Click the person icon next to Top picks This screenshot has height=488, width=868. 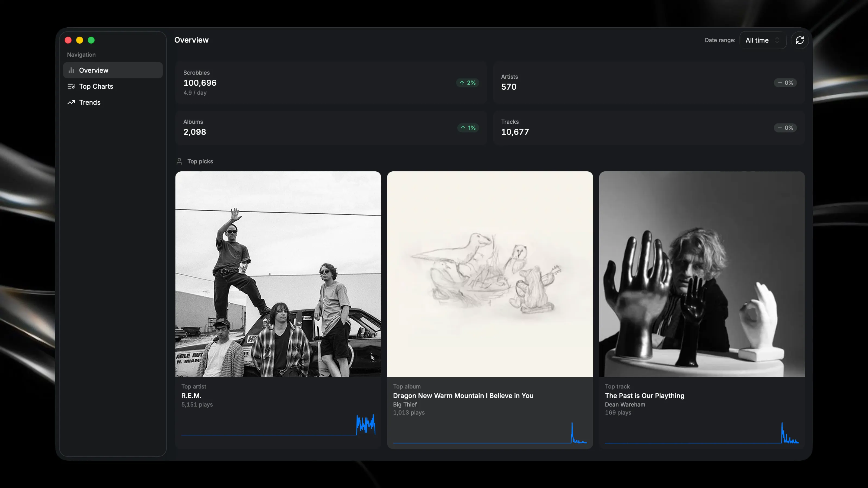[x=179, y=161]
